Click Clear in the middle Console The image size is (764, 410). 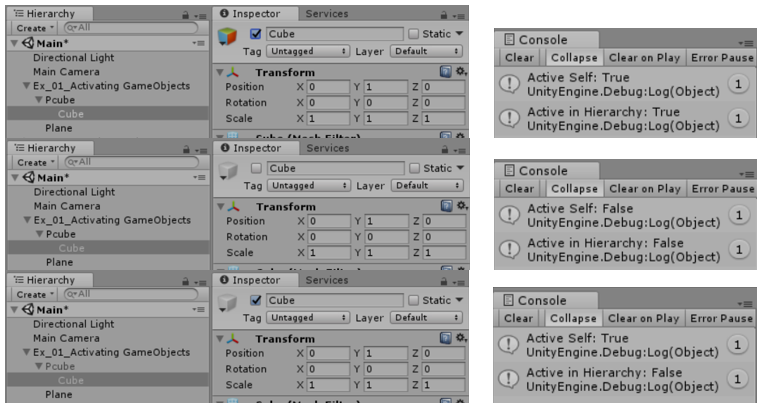(x=519, y=189)
